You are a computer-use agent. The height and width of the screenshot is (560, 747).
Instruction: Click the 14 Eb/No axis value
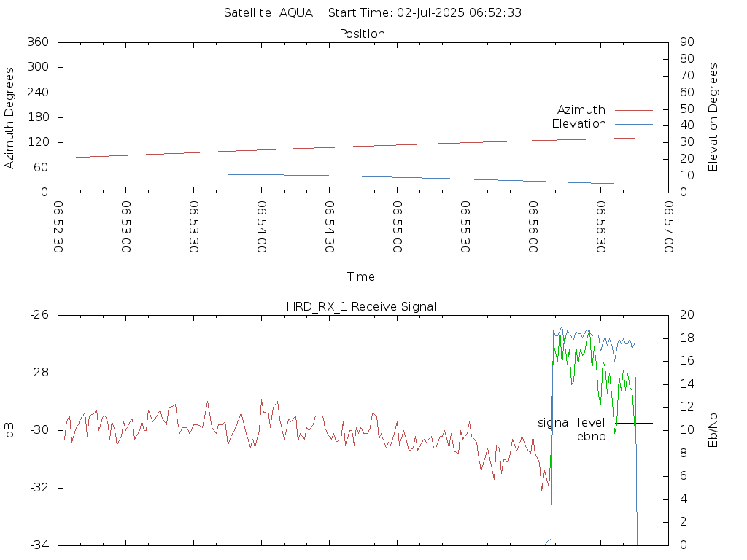(x=687, y=384)
